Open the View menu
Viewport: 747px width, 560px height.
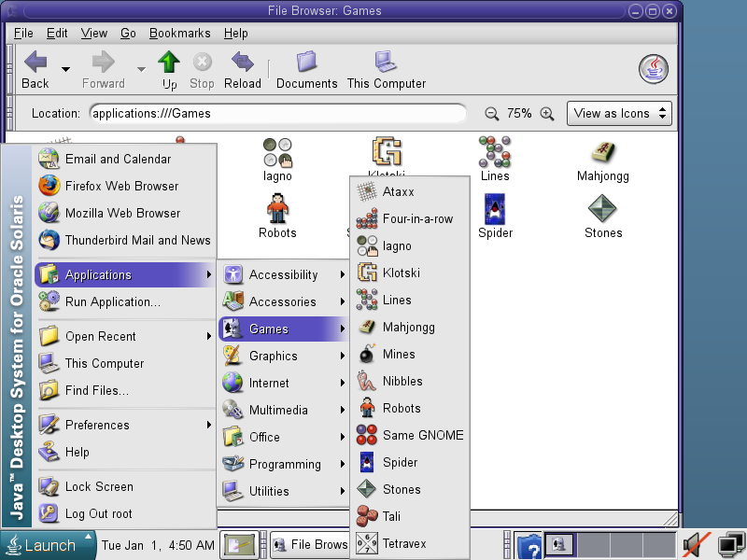[94, 34]
